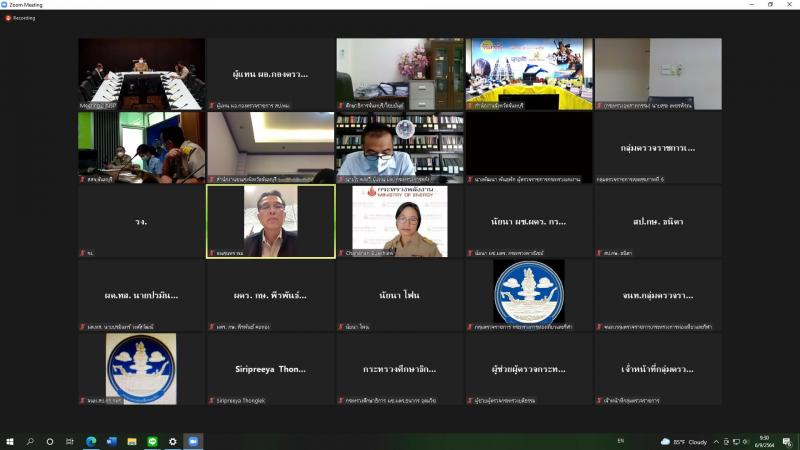Select the black tile beside the library video
The height and width of the screenshot is (450, 800).
click(529, 148)
